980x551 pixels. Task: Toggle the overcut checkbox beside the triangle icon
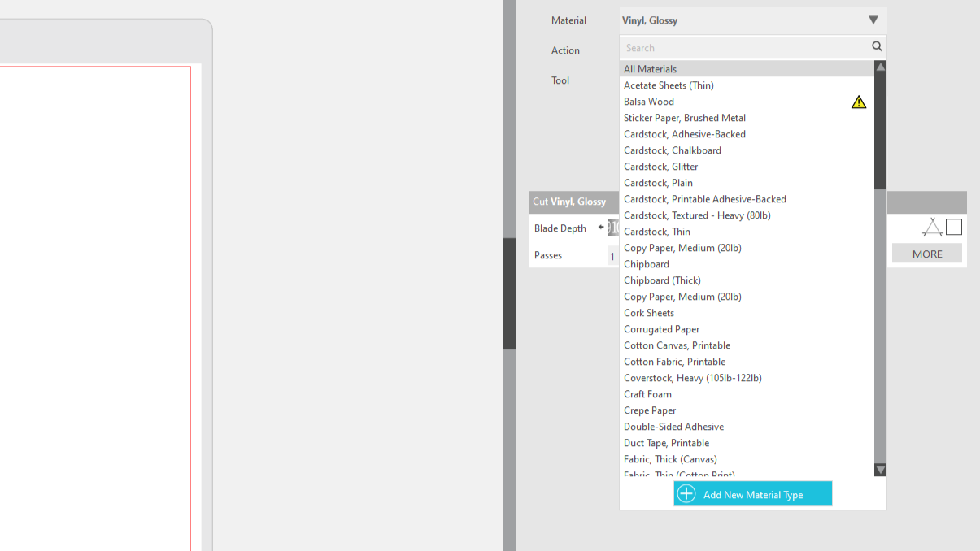tap(954, 227)
